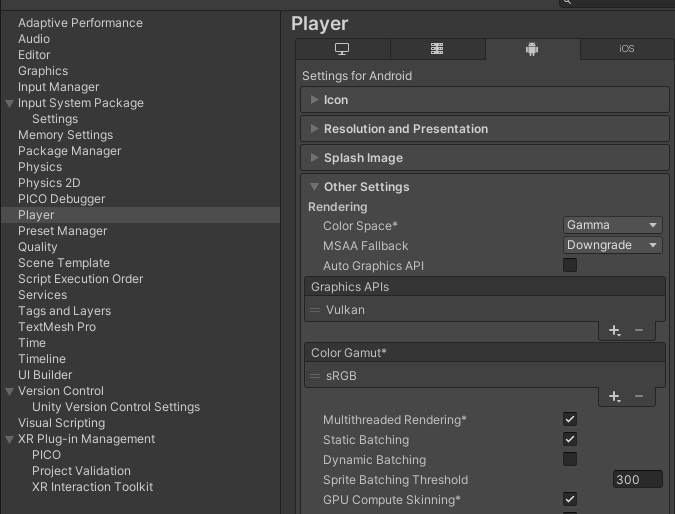Toggle GPU Compute Skinning checkbox
Image resolution: width=675 pixels, height=514 pixels.
570,499
